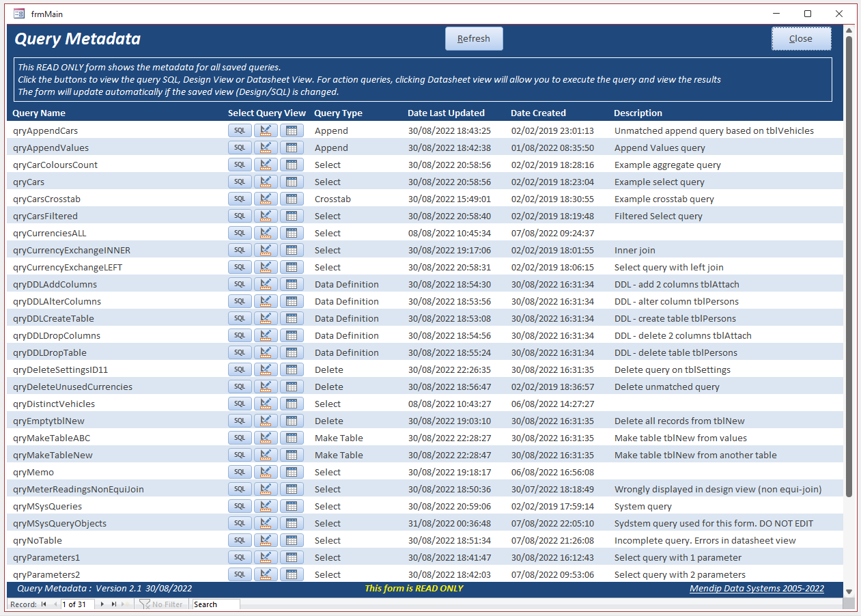This screenshot has height=616, width=861.
Task: Click qryMemo query name
Action: click(33, 472)
